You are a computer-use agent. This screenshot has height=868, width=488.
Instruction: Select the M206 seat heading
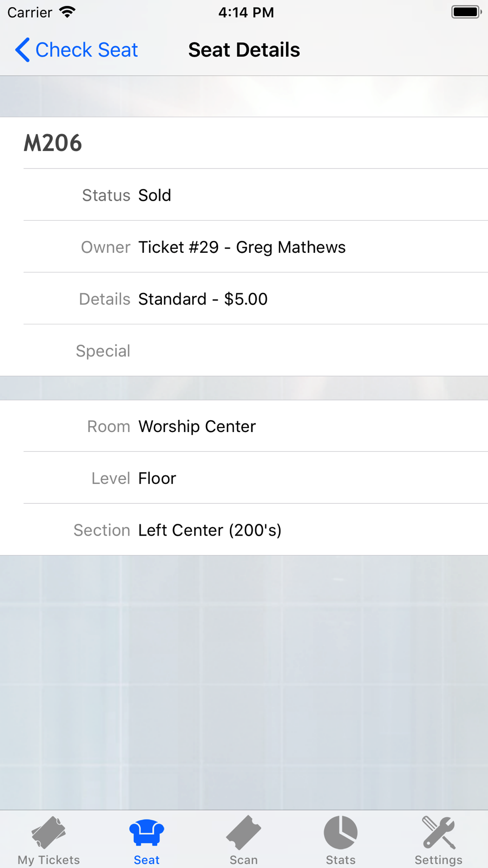(53, 143)
